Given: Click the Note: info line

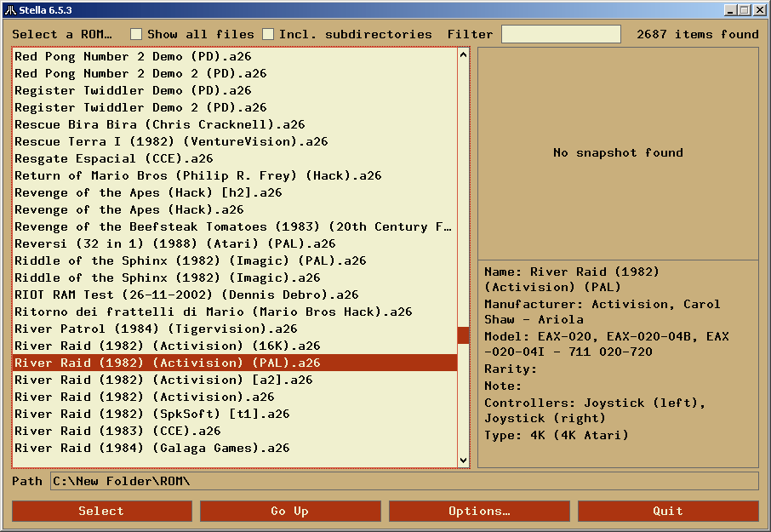Looking at the screenshot, I should (503, 386).
